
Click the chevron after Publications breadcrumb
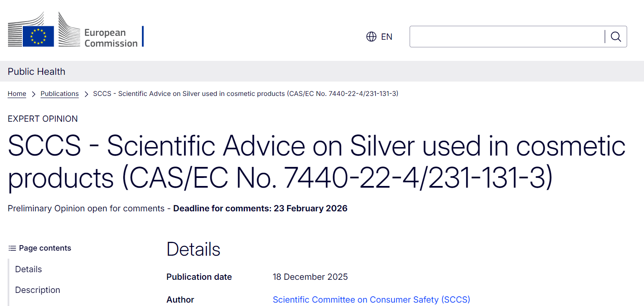tap(86, 94)
